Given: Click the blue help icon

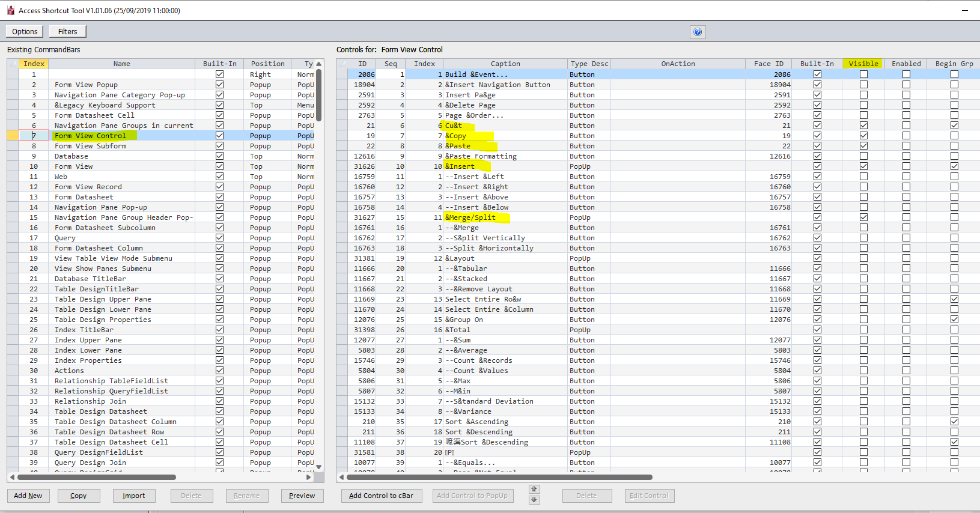Looking at the screenshot, I should (x=697, y=32).
